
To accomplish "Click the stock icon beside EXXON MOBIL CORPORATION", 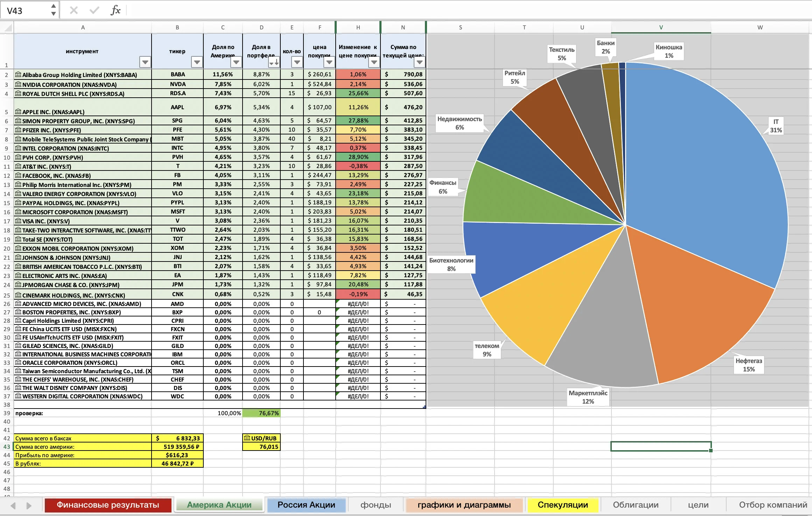I will click(x=18, y=248).
